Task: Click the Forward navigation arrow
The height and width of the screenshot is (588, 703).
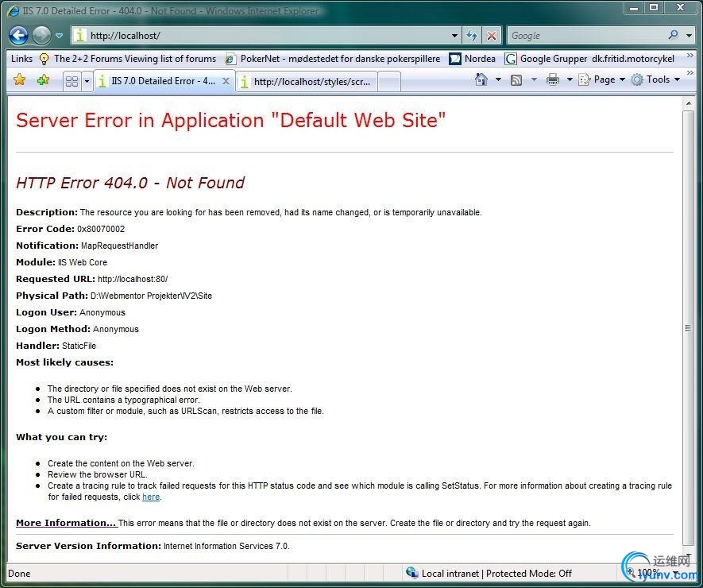Action: (x=41, y=36)
